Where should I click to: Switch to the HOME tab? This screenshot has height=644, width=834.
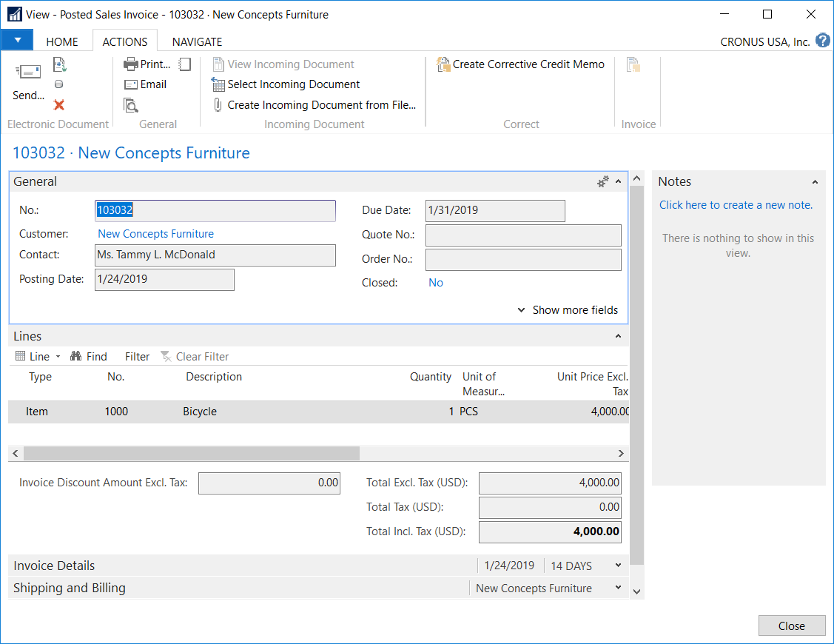[62, 41]
